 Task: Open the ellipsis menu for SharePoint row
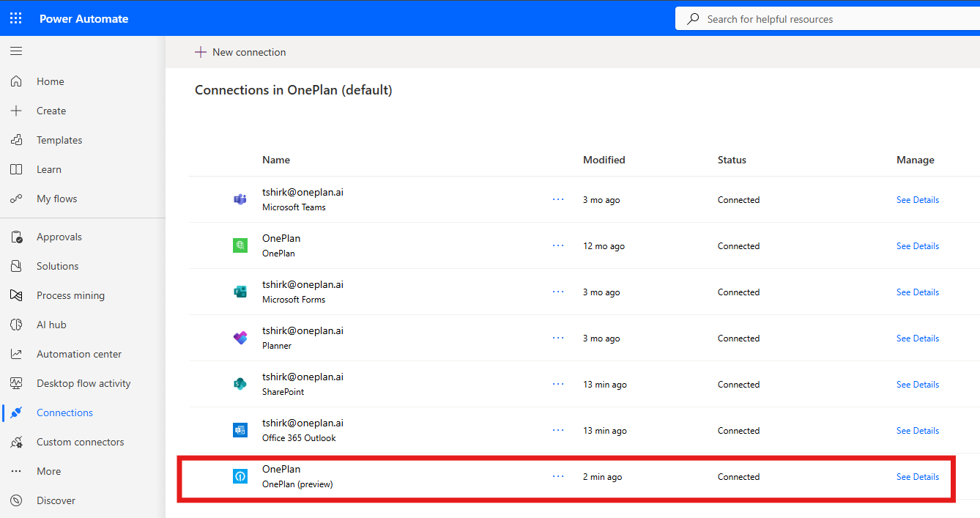tap(558, 384)
